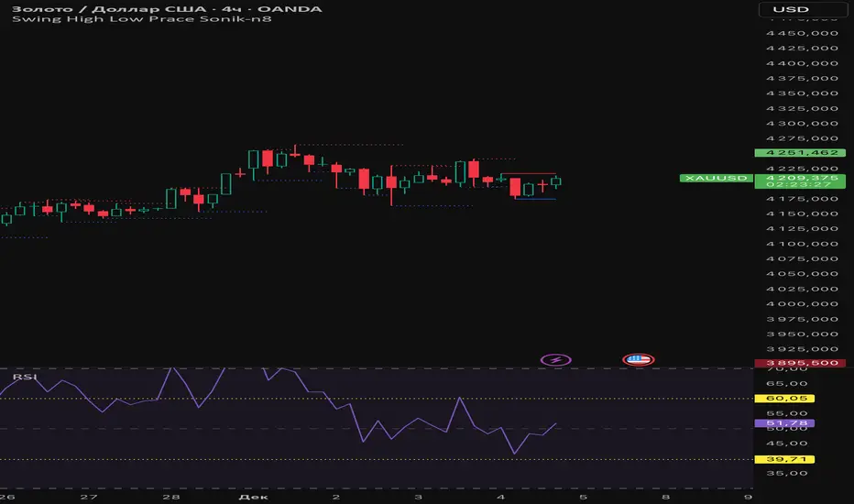The width and height of the screenshot is (854, 504).
Task: Select the Swing High Low Prace Sonik-n8 indicator label
Action: pos(142,19)
